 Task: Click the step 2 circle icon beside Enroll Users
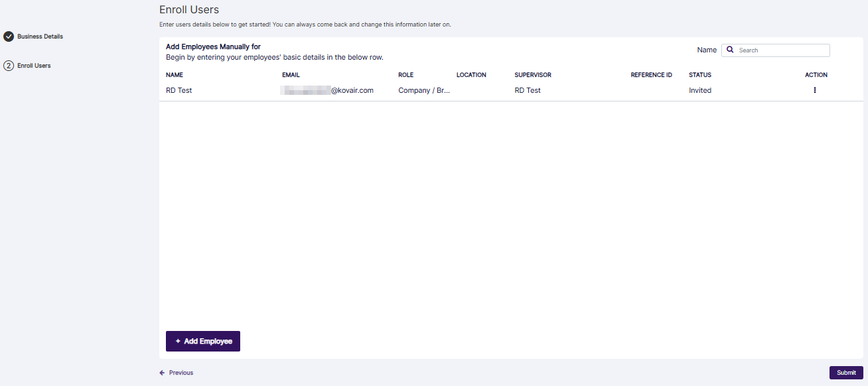(7, 65)
